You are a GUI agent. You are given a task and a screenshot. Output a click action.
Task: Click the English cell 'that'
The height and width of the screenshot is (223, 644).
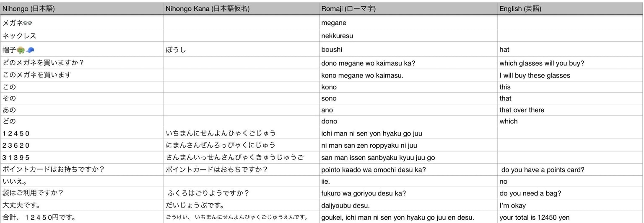click(x=570, y=98)
